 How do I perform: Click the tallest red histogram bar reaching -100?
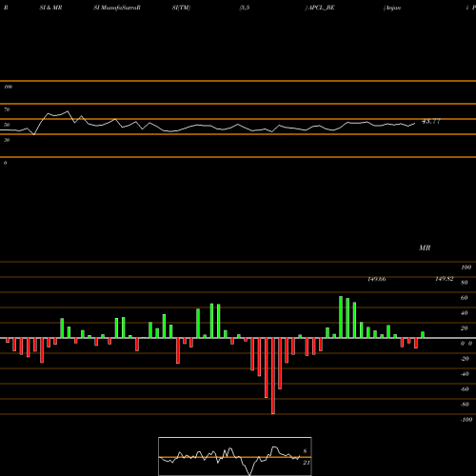point(273,376)
